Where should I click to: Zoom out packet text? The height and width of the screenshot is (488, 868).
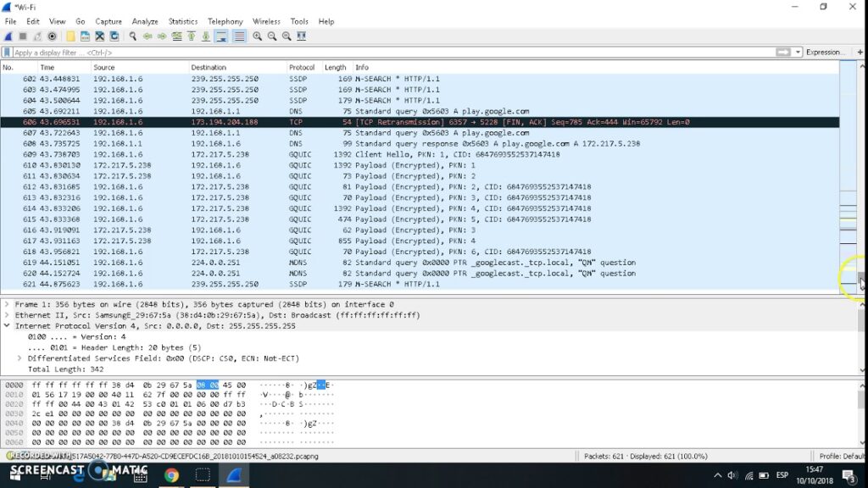(272, 36)
